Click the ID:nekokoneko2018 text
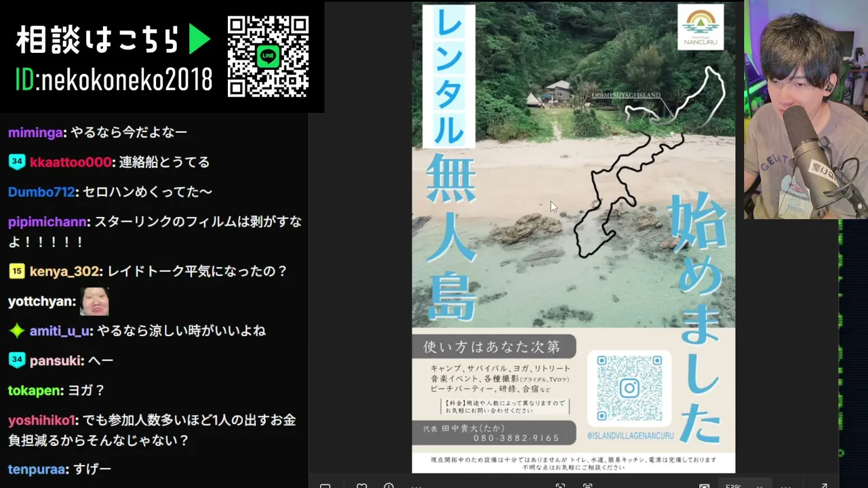 point(113,79)
